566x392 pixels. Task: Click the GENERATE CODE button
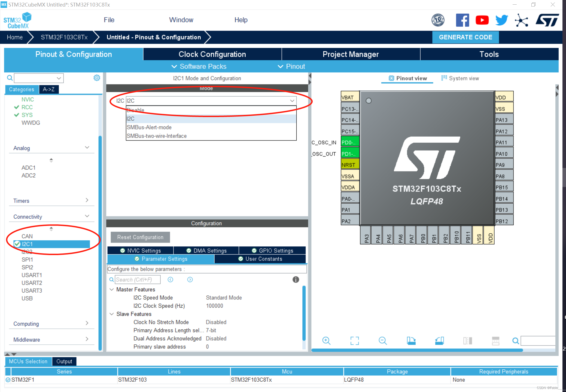click(x=465, y=37)
